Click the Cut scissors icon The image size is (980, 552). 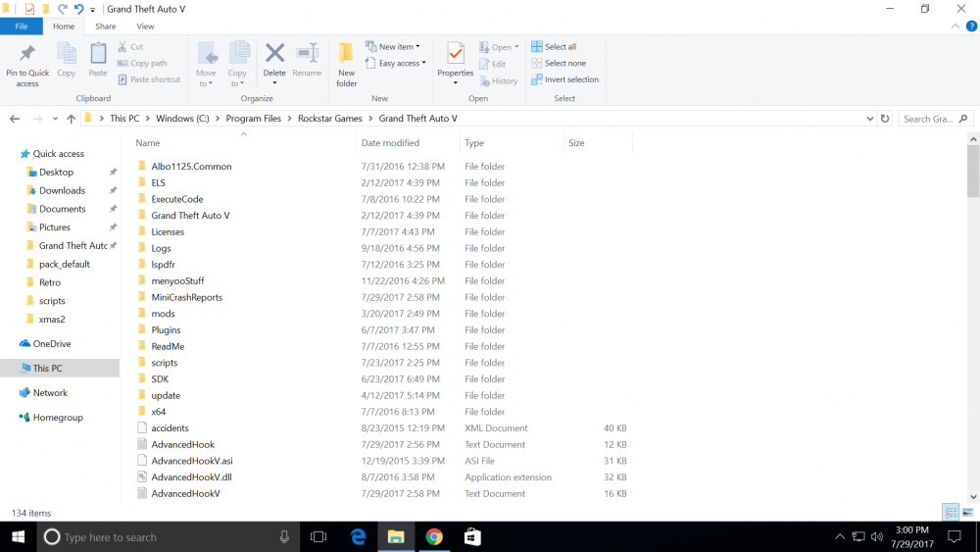coord(122,47)
